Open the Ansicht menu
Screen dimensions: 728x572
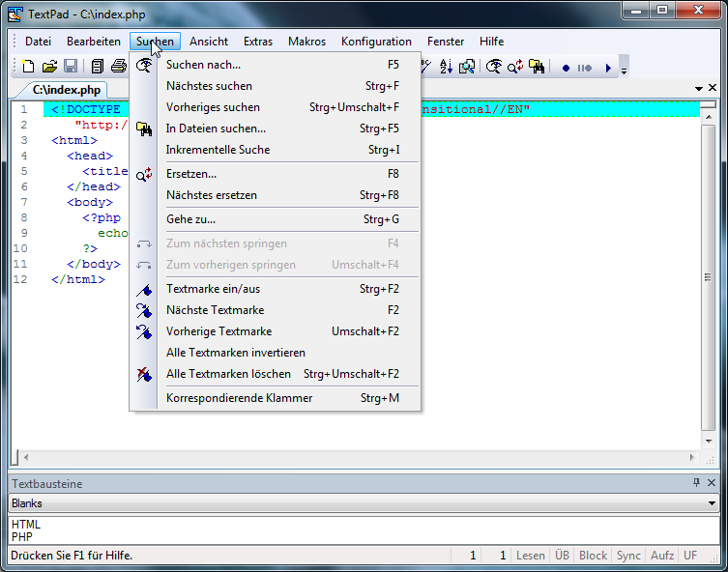tap(209, 42)
